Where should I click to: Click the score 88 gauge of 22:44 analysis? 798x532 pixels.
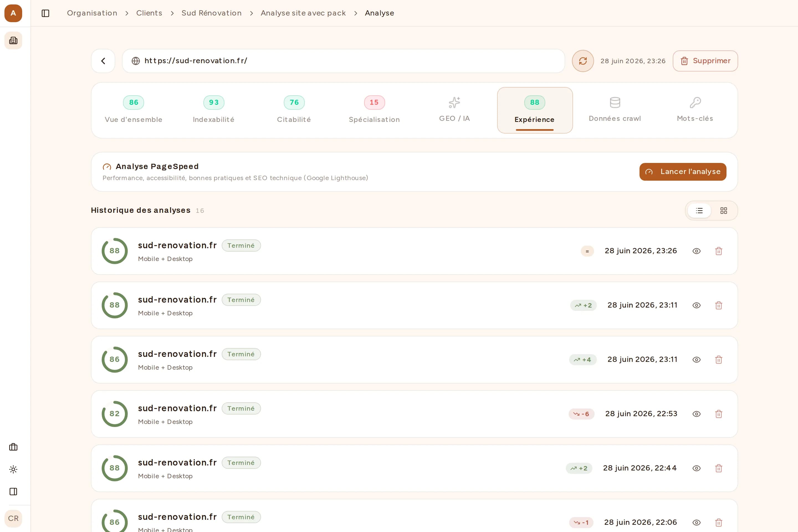(115, 468)
